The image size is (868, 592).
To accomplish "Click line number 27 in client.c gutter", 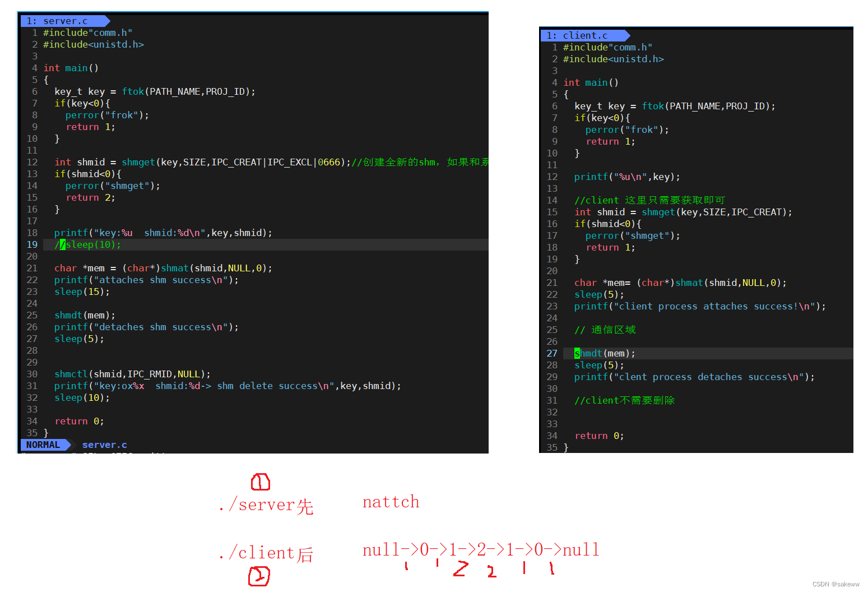I will pyautogui.click(x=552, y=353).
